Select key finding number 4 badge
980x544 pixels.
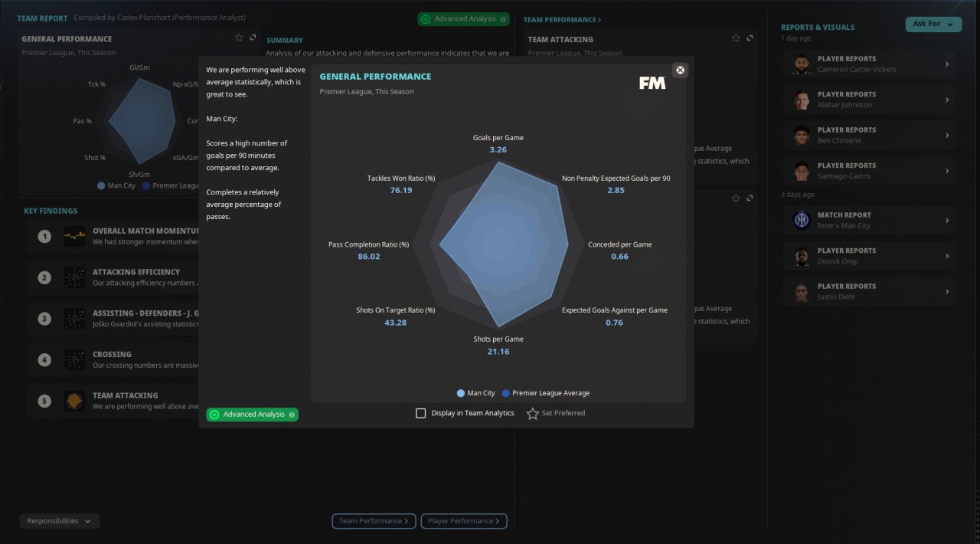click(x=44, y=360)
